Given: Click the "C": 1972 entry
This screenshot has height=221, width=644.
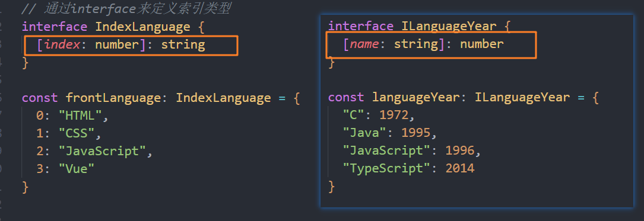Looking at the screenshot, I should [x=379, y=115].
